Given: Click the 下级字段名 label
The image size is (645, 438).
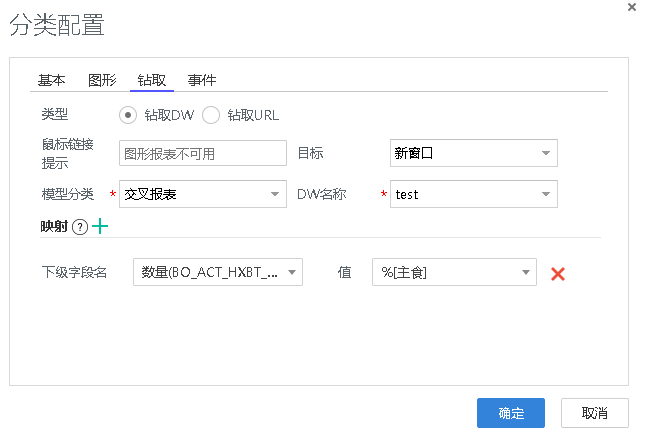Looking at the screenshot, I should click(x=74, y=272).
